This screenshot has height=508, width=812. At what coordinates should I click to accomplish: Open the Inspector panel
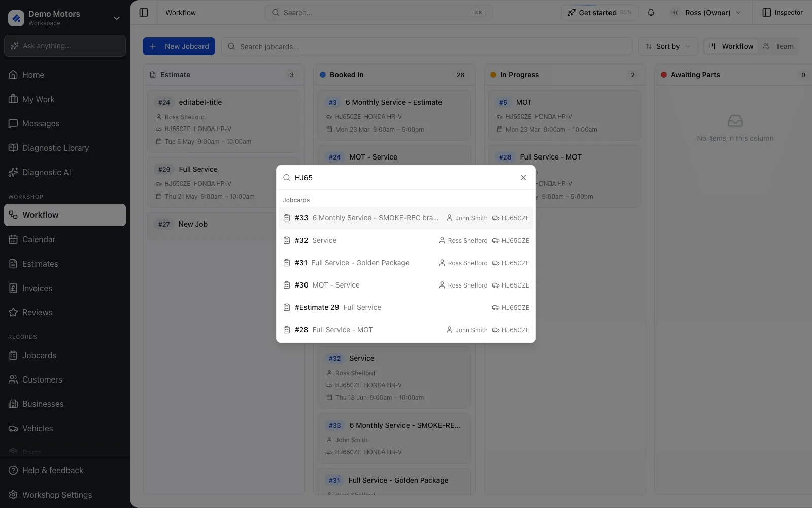click(783, 12)
